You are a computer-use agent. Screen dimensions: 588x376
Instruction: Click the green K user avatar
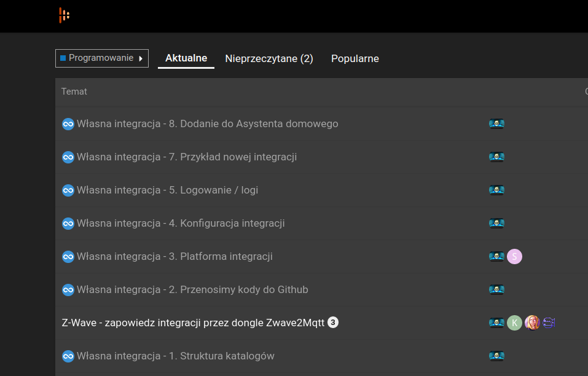pos(514,323)
